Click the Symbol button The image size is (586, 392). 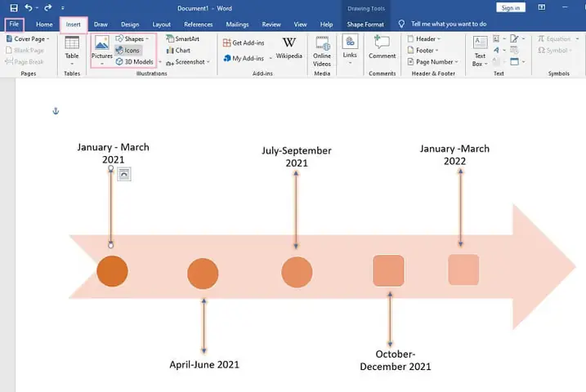click(x=554, y=51)
